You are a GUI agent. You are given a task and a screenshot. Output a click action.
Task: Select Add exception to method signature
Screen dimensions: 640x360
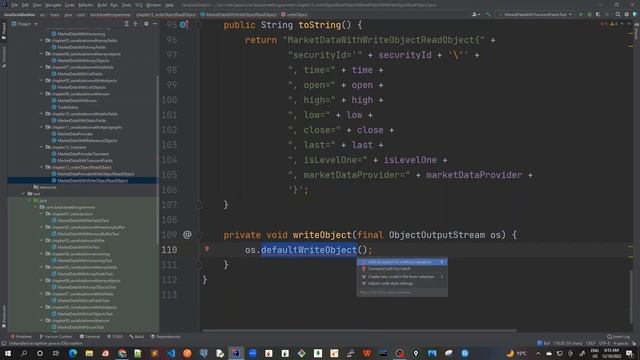pos(402,262)
